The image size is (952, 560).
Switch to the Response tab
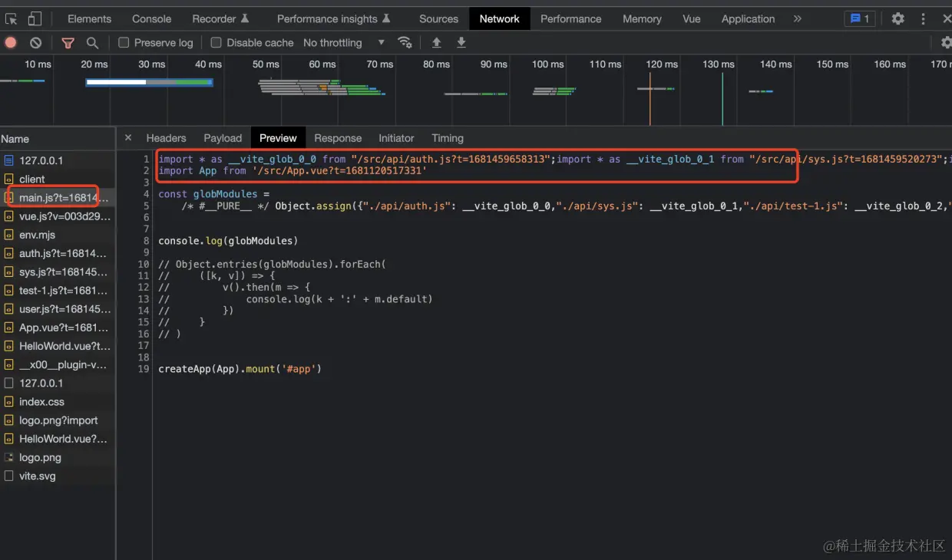pyautogui.click(x=338, y=138)
